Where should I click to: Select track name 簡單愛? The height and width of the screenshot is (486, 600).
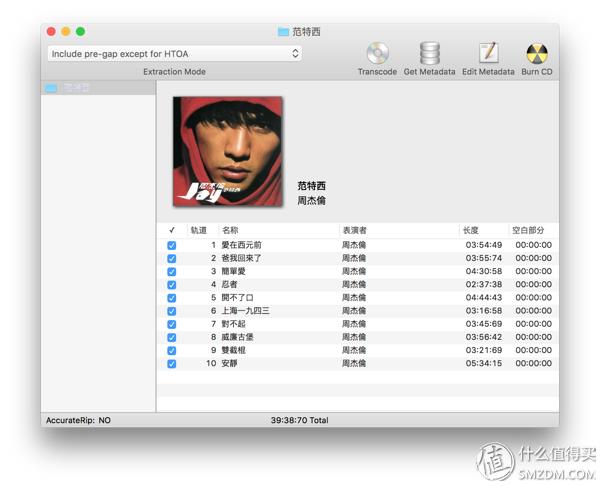click(x=233, y=271)
